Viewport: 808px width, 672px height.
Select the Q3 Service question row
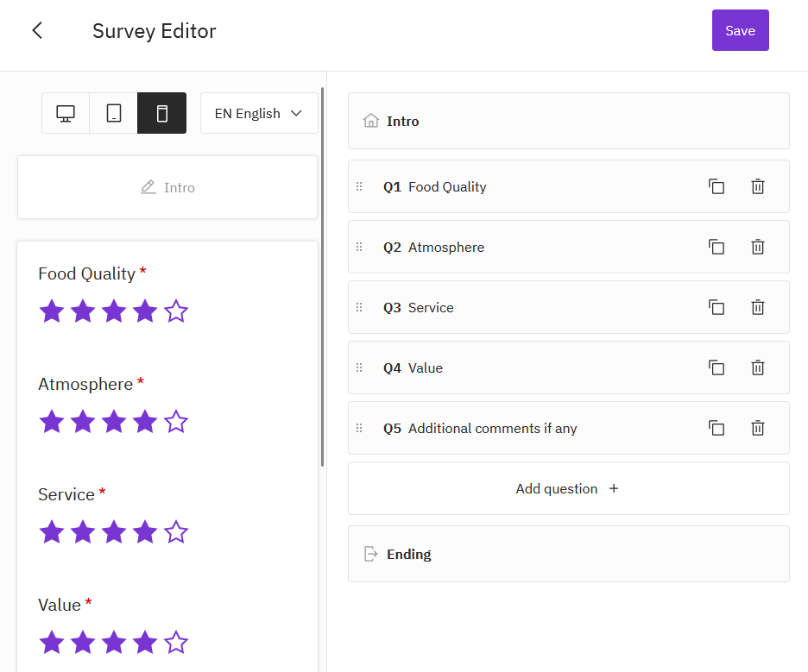518,307
